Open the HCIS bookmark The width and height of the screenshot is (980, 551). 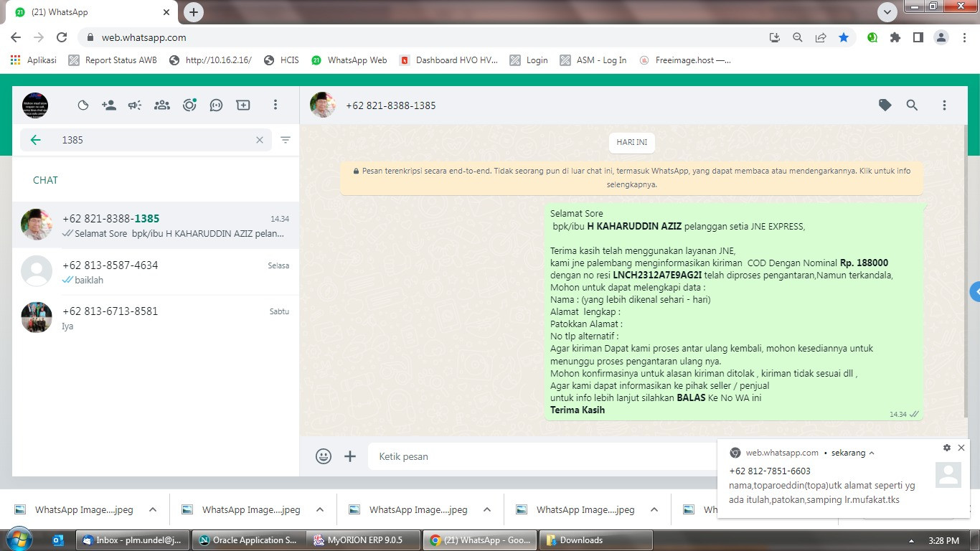pyautogui.click(x=281, y=60)
